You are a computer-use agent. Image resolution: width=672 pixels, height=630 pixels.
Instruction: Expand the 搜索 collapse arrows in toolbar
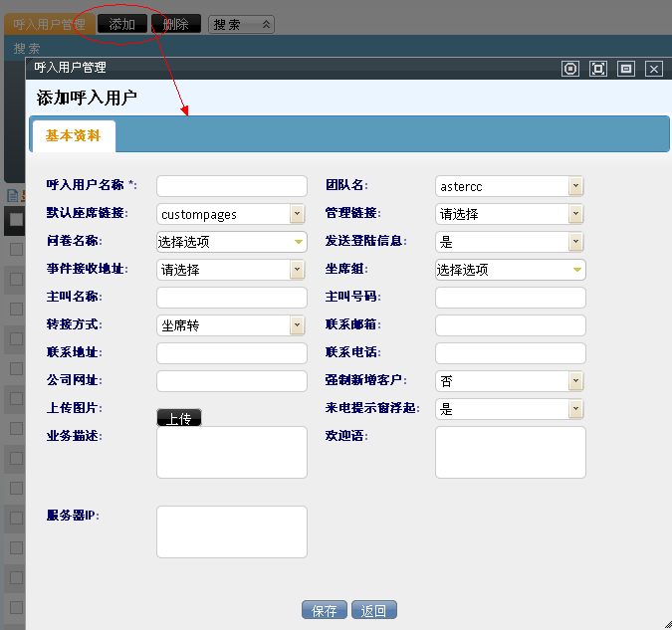click(x=265, y=24)
